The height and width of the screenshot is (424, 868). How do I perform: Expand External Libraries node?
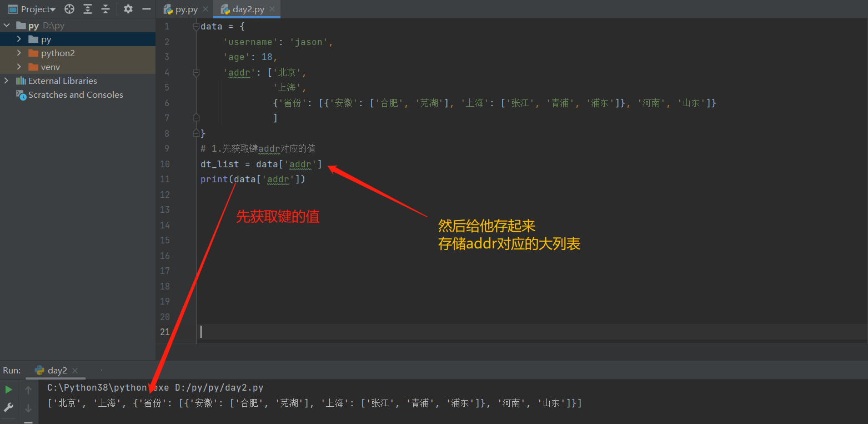click(x=7, y=81)
